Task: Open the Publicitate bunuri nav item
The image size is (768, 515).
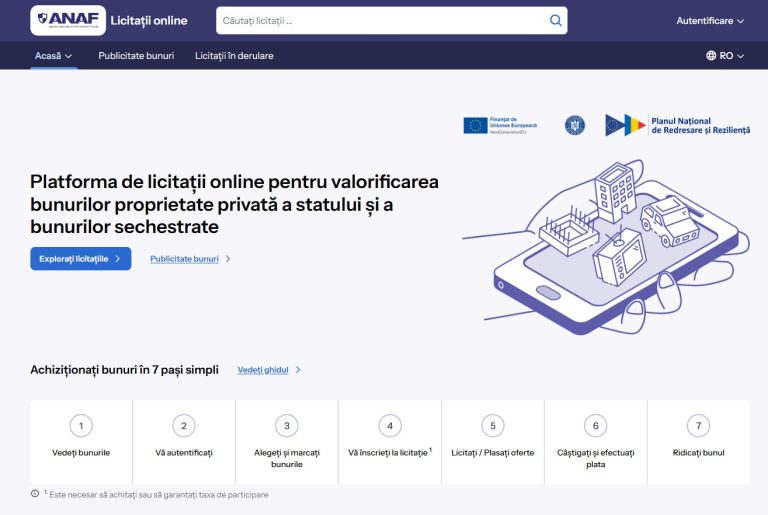Action: click(x=136, y=56)
